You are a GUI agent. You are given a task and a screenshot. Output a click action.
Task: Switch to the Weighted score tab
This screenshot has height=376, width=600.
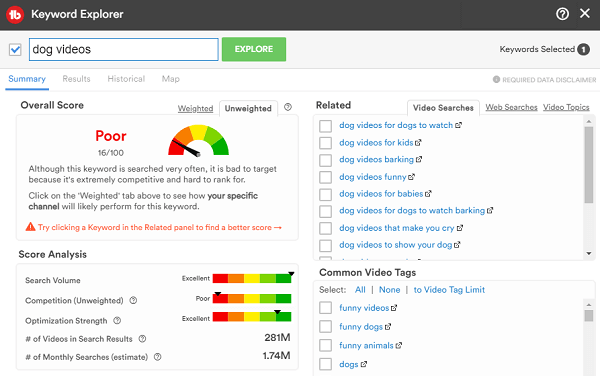click(196, 109)
